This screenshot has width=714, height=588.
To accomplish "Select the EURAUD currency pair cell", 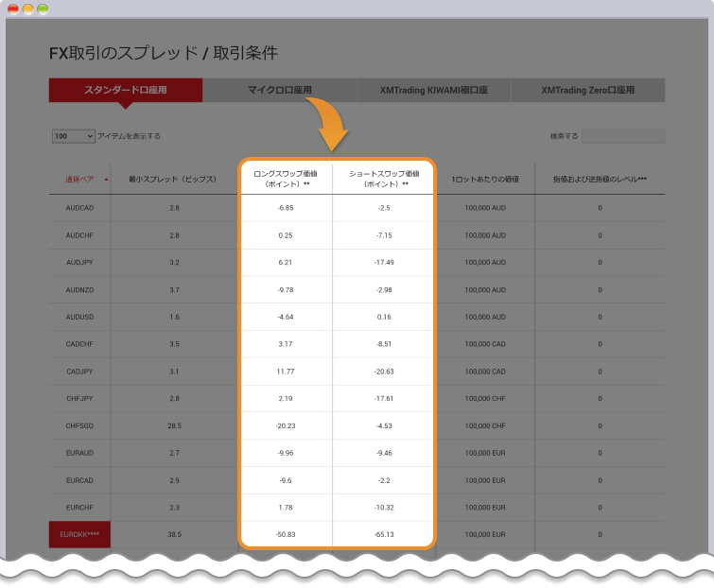I will (79, 453).
